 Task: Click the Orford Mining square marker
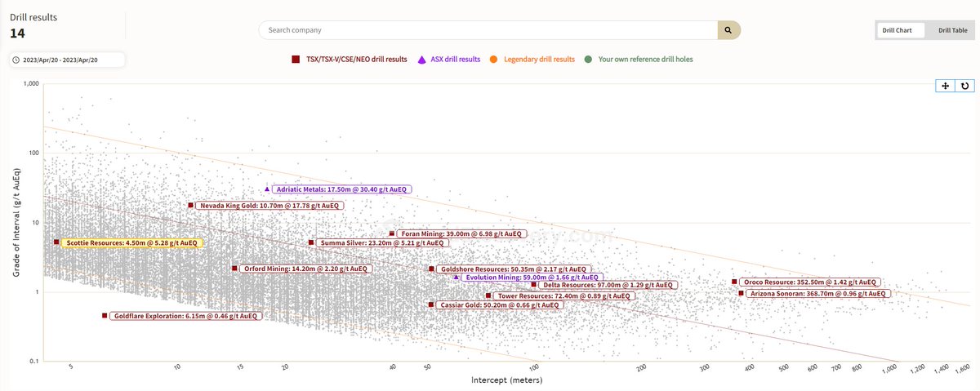[x=234, y=269]
